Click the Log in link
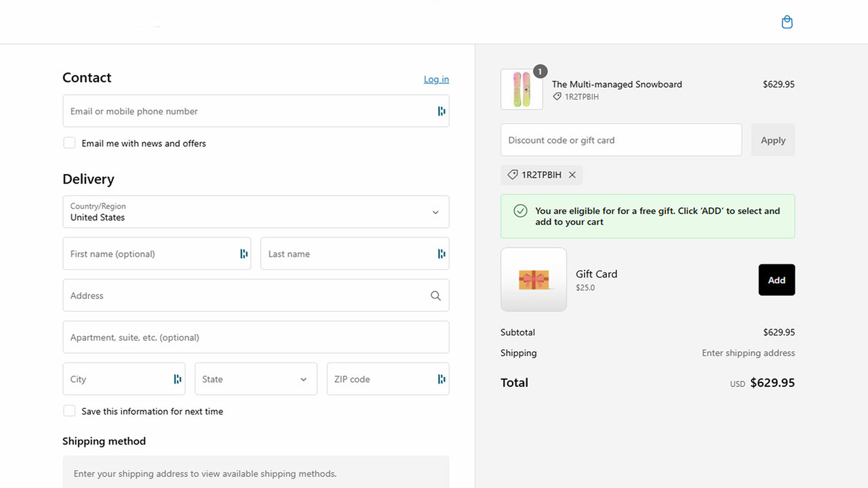This screenshot has height=488, width=868. tap(436, 79)
